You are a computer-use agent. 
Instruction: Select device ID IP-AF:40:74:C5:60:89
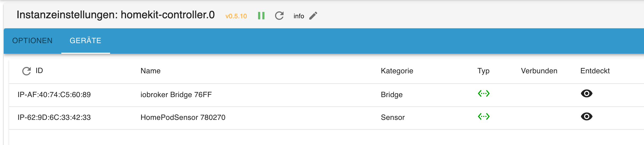[x=54, y=95]
